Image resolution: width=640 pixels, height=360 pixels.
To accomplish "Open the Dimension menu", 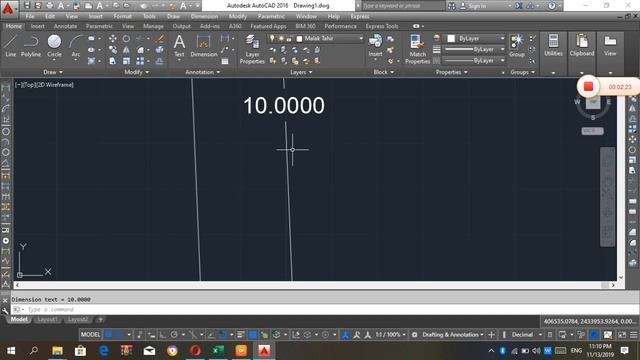I will coord(204,16).
